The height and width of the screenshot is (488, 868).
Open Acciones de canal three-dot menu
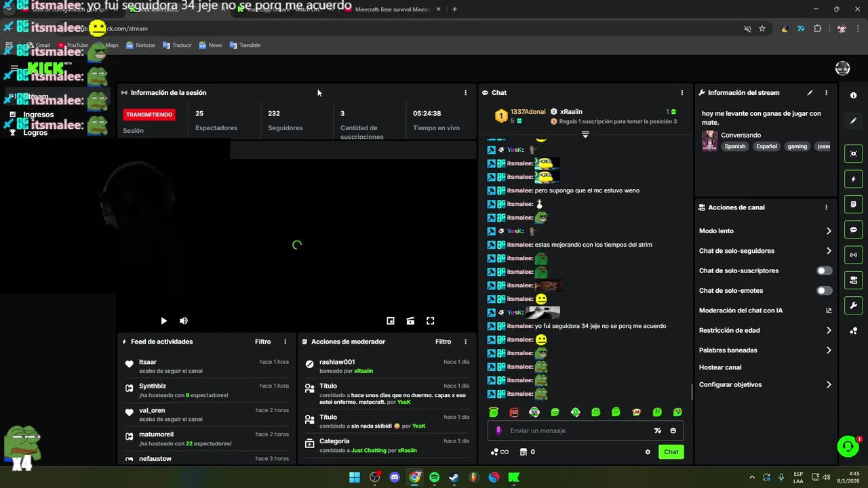click(826, 207)
